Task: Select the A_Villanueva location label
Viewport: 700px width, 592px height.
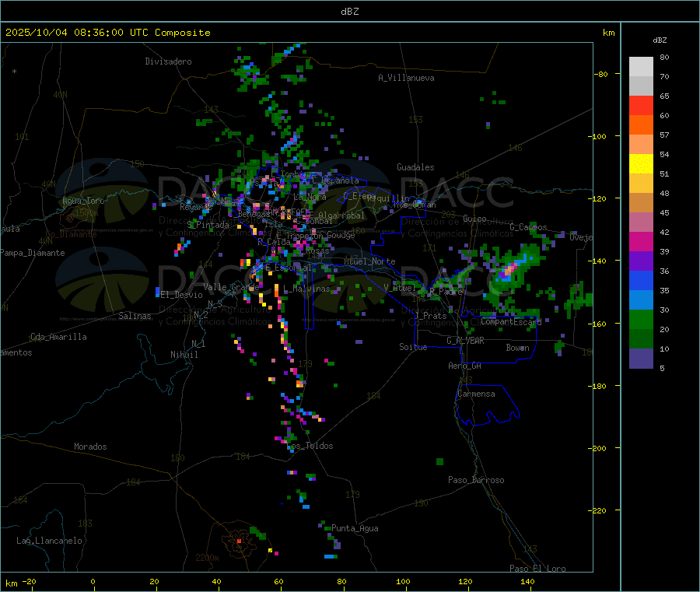Action: tap(406, 78)
